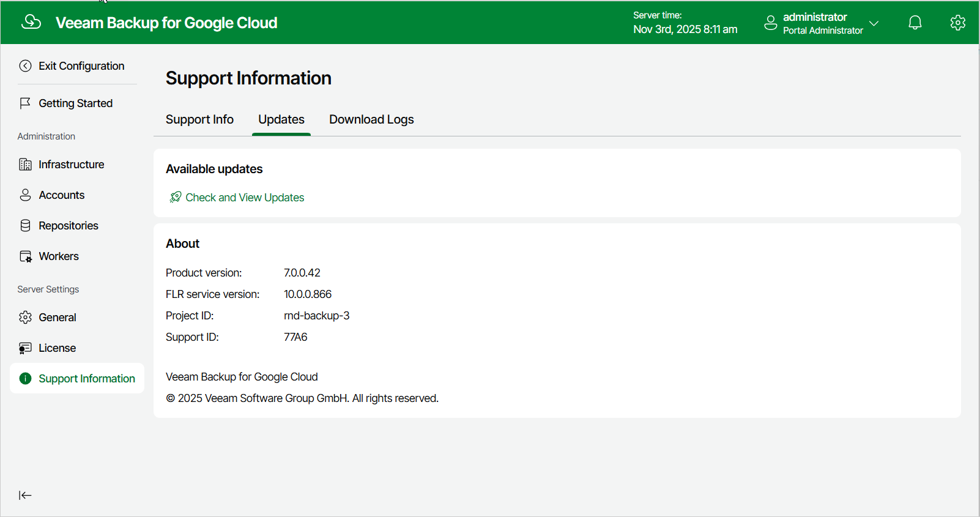This screenshot has width=980, height=517.
Task: Click the Server Settings section label
Action: click(48, 289)
